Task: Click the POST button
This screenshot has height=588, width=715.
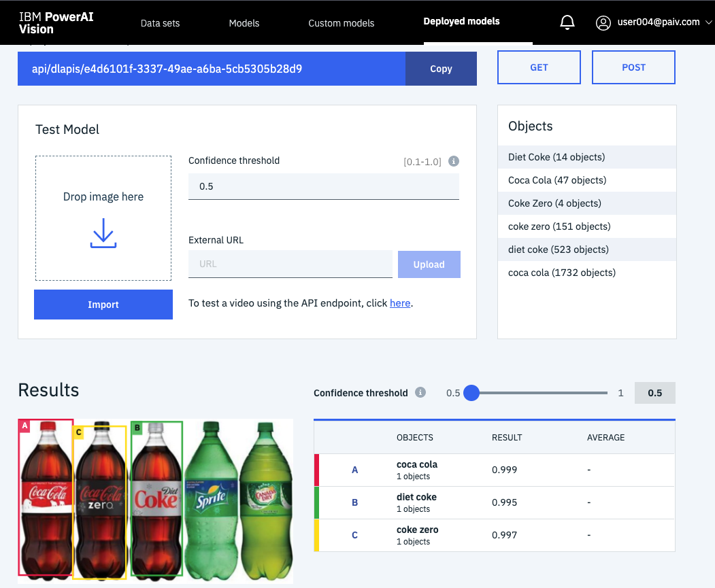Action: (633, 67)
